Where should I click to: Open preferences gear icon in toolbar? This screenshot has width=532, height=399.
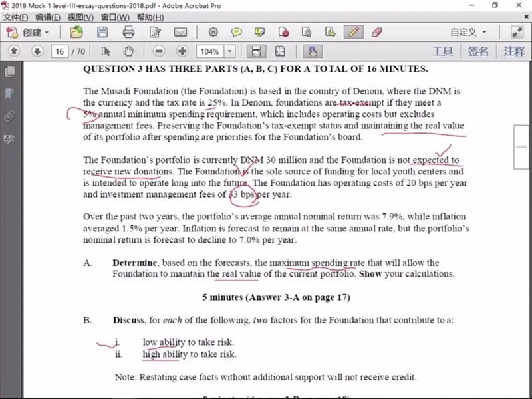[213, 32]
